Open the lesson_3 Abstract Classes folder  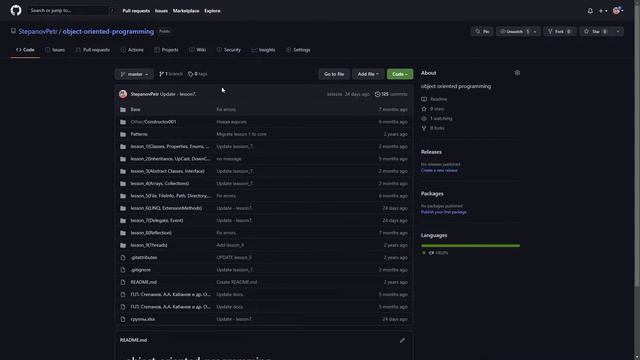coord(167,171)
